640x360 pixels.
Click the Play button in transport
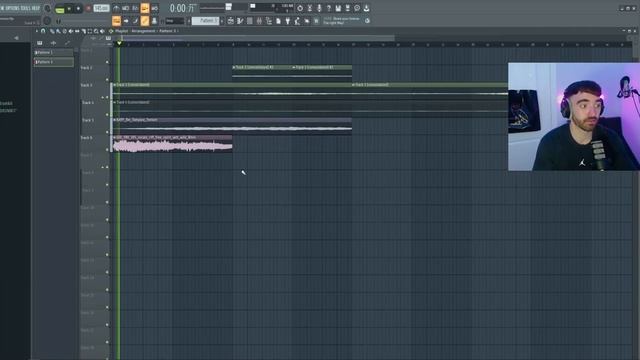coord(69,9)
